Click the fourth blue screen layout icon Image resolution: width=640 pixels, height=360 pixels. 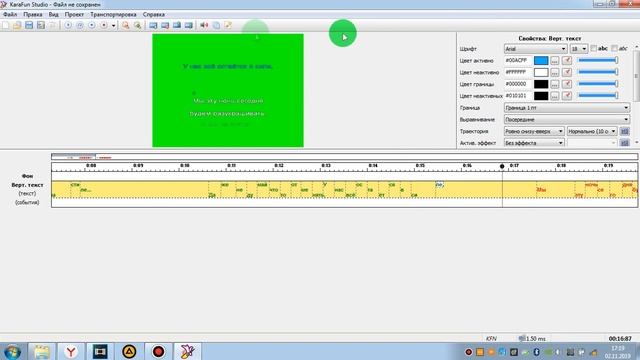(x=189, y=25)
